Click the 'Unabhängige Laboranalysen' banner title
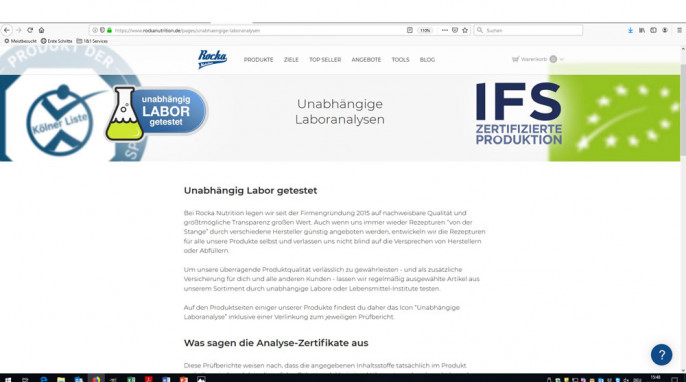Screen dimensions: 686x382 pos(340,112)
